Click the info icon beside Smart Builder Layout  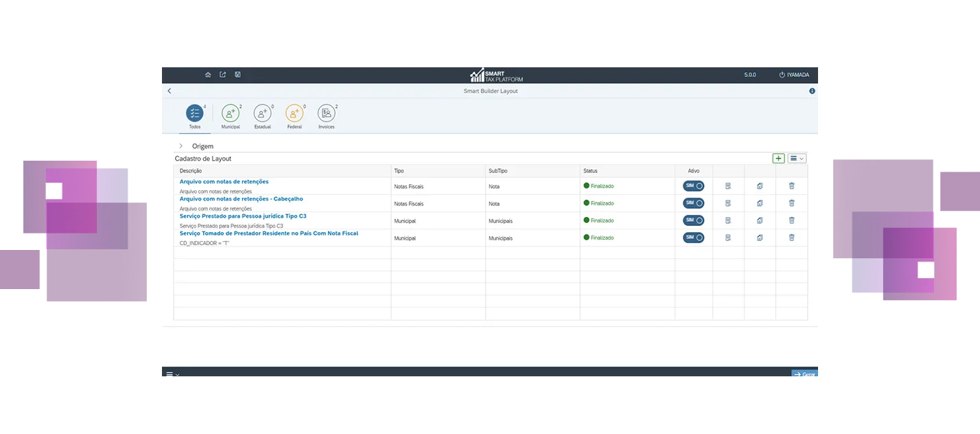pos(812,91)
